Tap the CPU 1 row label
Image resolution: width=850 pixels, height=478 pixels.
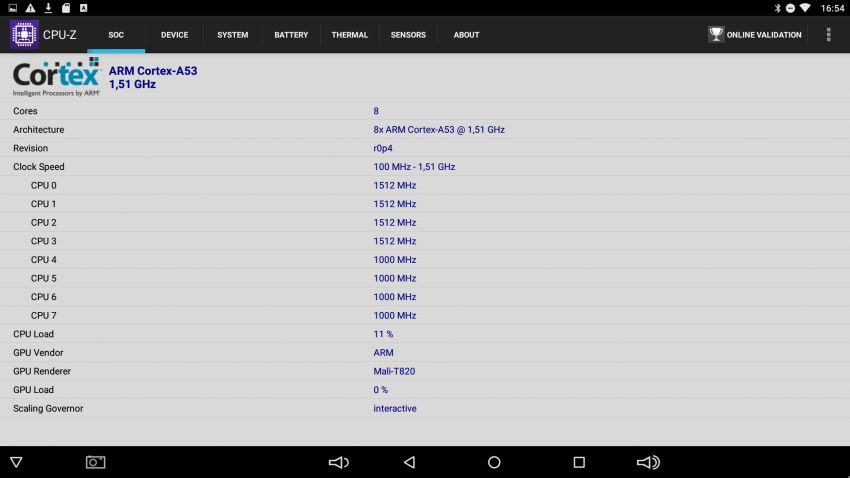coord(43,204)
